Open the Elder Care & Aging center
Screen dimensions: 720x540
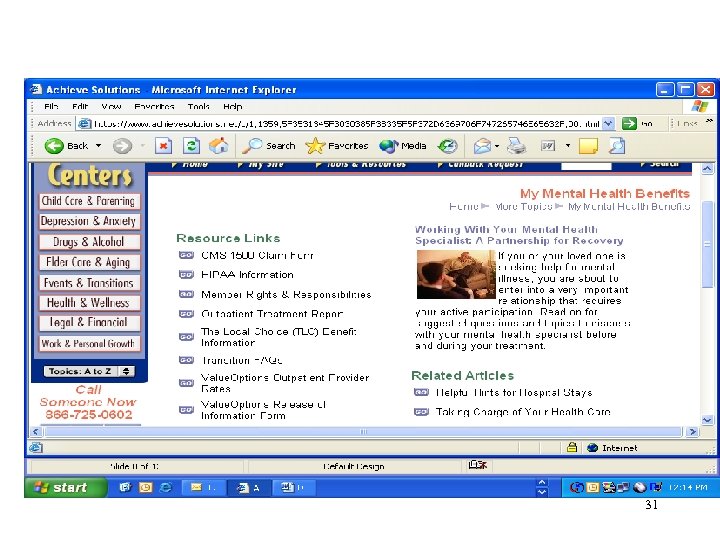click(89, 262)
